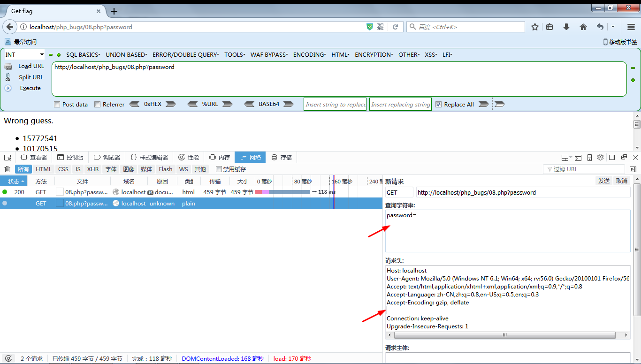The image size is (641, 364).
Task: Expand the XSS menu
Action: [431, 54]
